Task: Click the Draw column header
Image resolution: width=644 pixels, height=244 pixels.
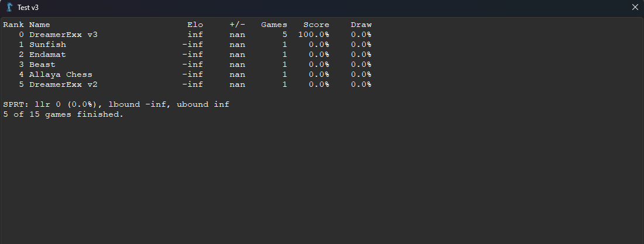Action: pos(361,25)
